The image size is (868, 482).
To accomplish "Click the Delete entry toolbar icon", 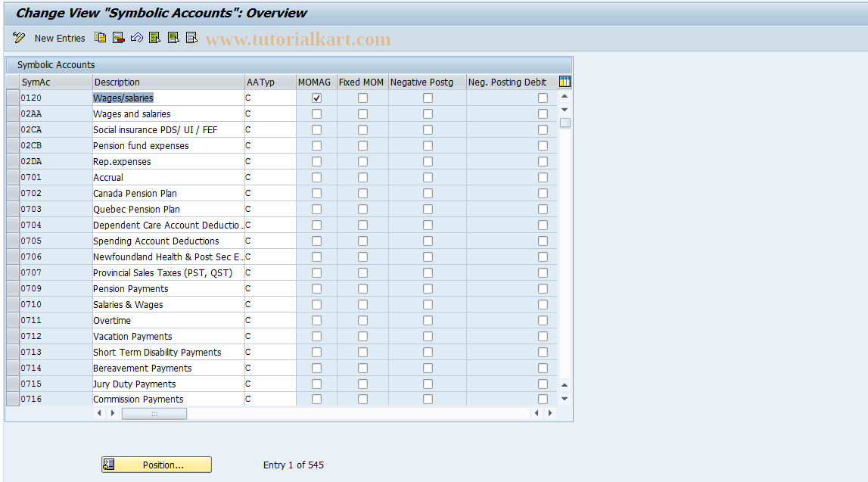I will [x=119, y=38].
